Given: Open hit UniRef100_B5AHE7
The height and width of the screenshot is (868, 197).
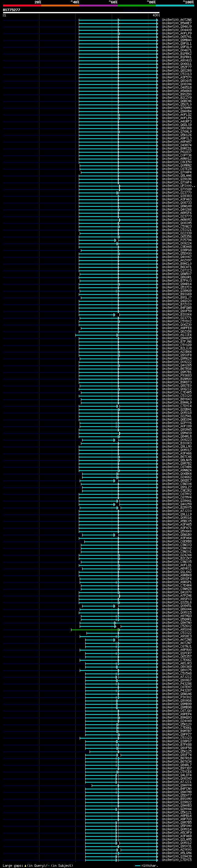Looking at the screenshot, I should tap(176, 23).
